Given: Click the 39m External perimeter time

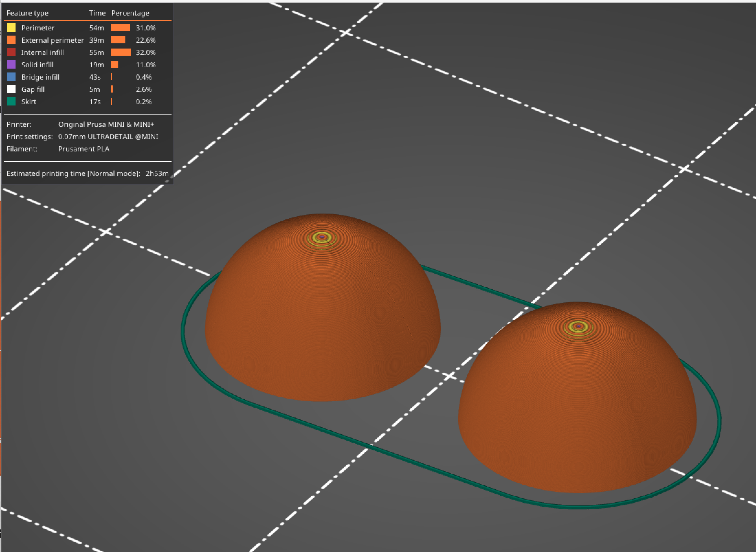Looking at the screenshot, I should click(x=96, y=40).
